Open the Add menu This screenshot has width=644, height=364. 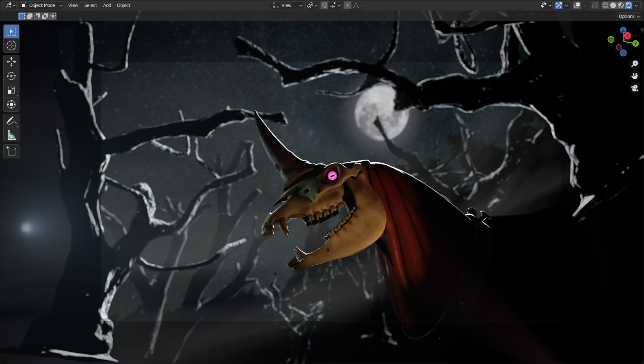coord(107,5)
